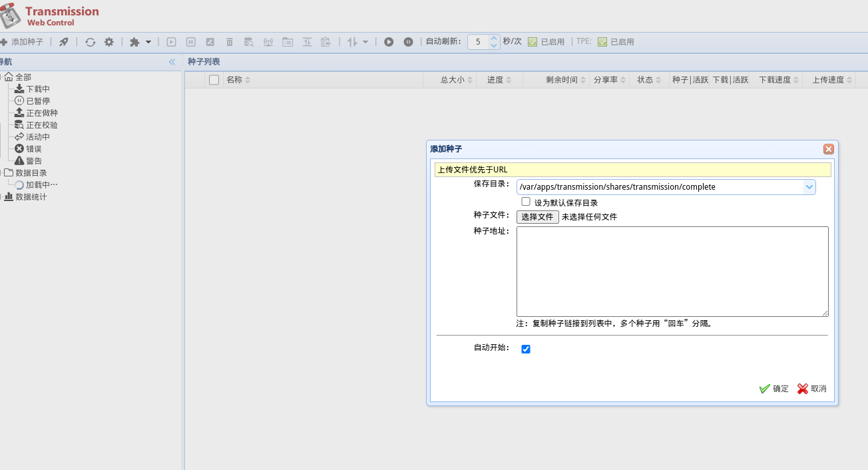Select 正在做种 in the navigation tree
The width and height of the screenshot is (868, 470).
pyautogui.click(x=41, y=113)
